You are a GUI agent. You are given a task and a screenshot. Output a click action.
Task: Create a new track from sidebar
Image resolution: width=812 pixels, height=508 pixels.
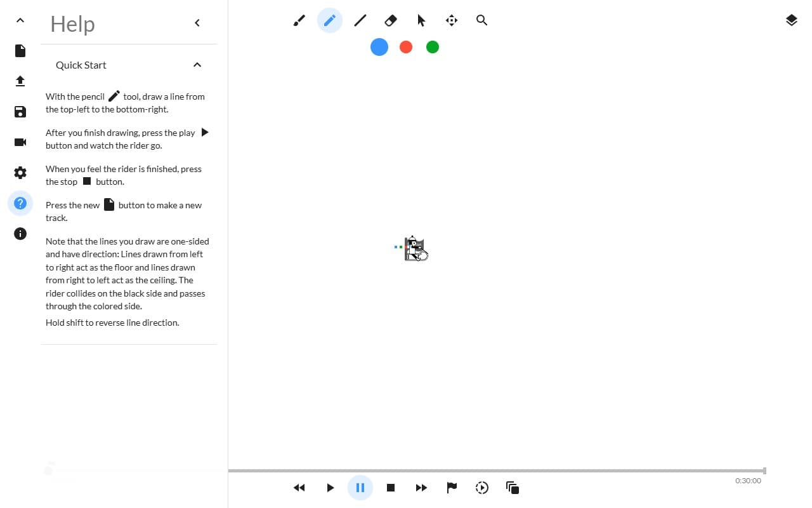20,51
